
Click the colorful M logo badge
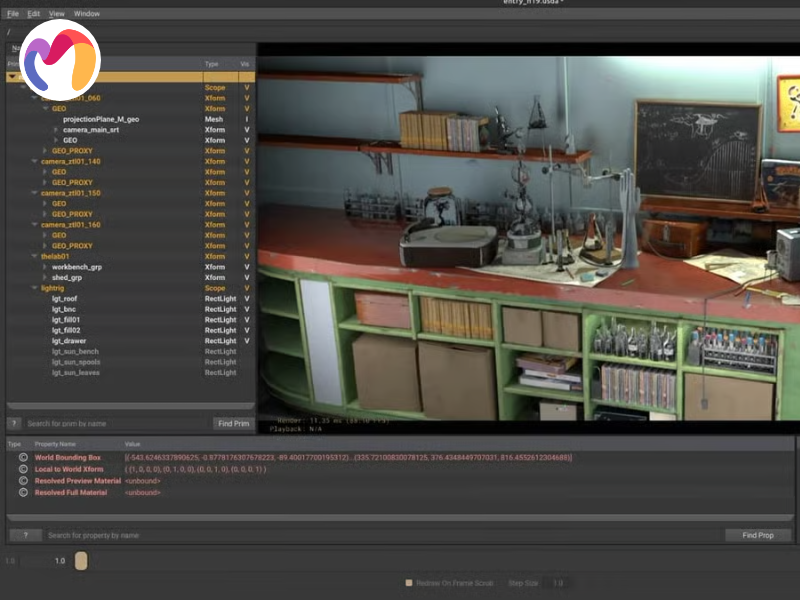tap(60, 60)
